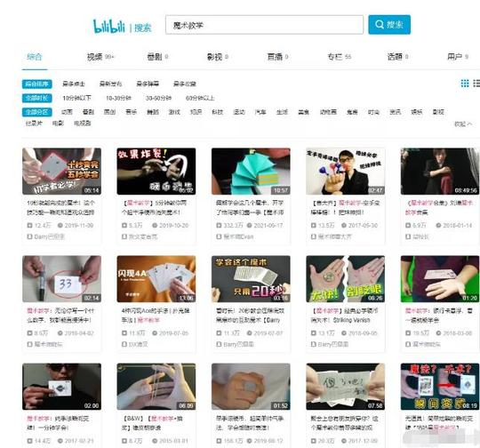Click the search input containing 魔术教学
The width and height of the screenshot is (480, 448).
(264, 25)
